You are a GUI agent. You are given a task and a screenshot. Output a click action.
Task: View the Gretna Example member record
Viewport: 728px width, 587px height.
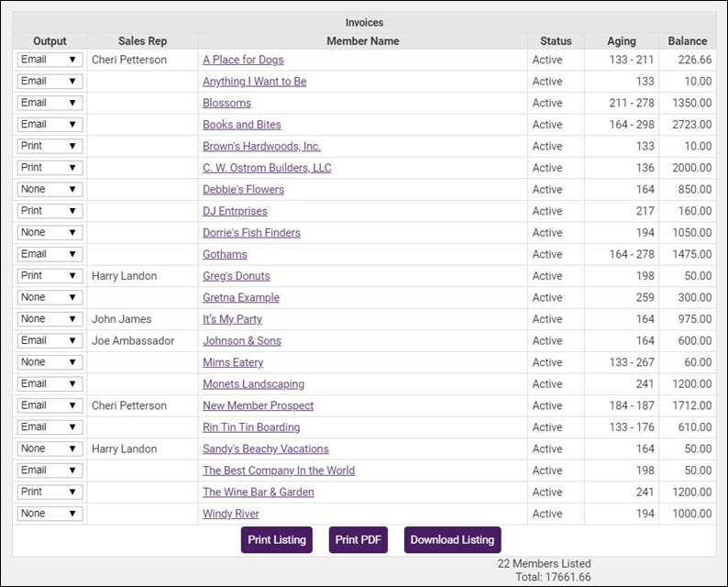pos(241,297)
